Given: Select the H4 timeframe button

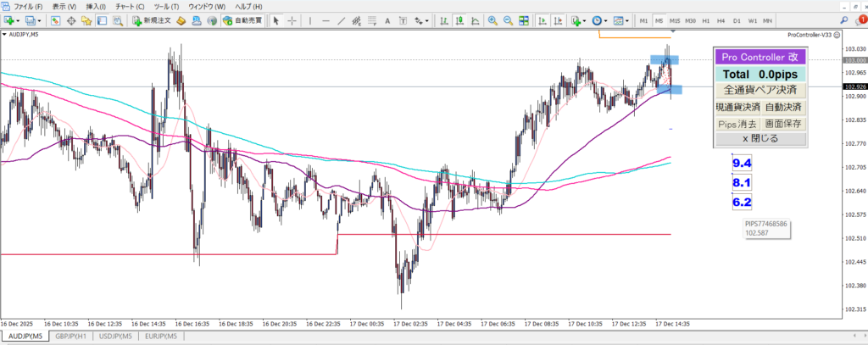Looking at the screenshot, I should 721,20.
